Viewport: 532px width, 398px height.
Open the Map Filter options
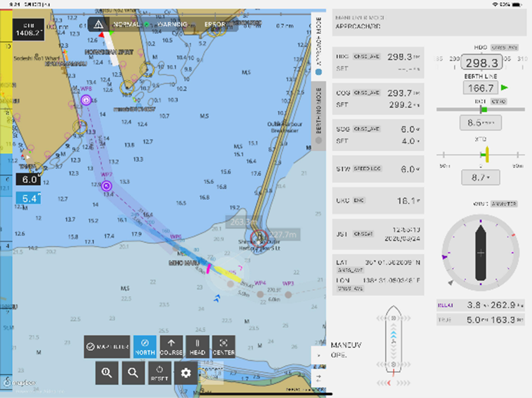pyautogui.click(x=107, y=347)
